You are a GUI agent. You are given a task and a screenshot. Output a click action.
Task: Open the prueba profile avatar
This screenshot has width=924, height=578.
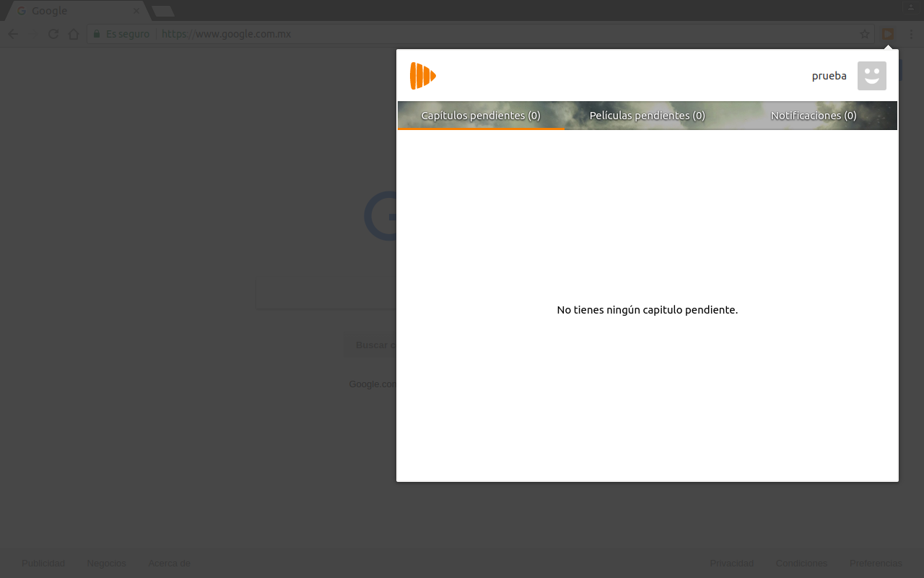click(871, 75)
